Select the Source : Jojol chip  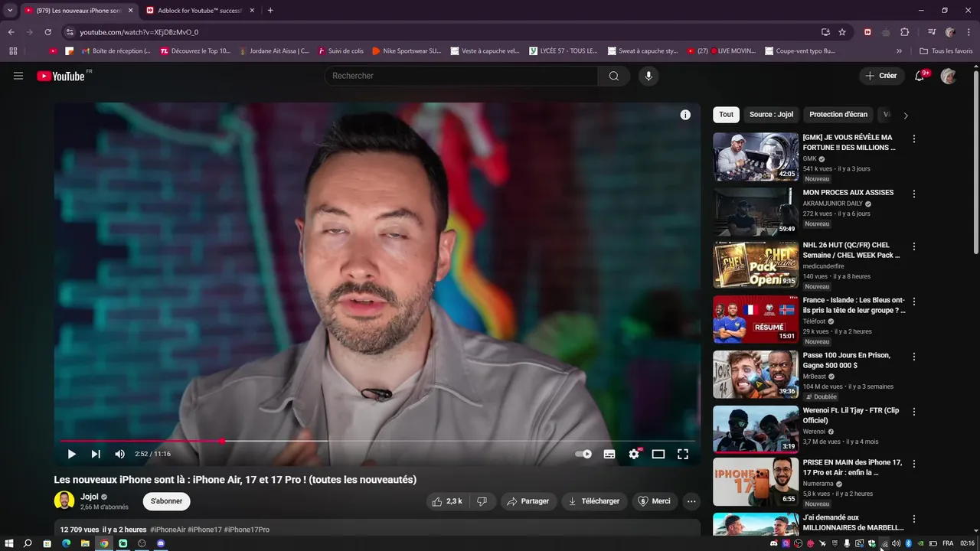771,115
